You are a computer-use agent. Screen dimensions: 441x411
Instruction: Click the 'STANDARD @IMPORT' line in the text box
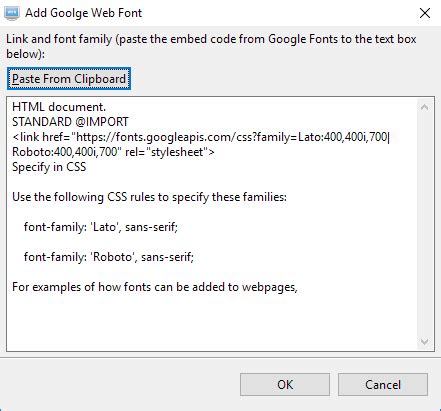coord(70,122)
